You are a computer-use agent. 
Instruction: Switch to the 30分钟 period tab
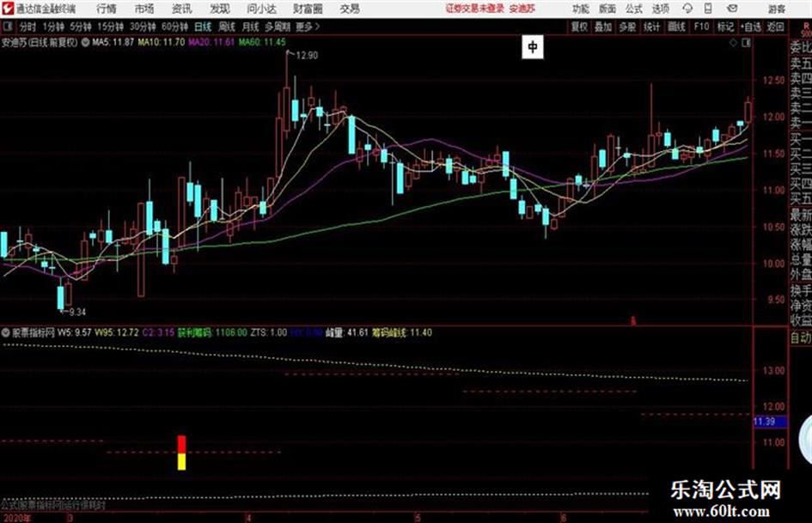(143, 27)
